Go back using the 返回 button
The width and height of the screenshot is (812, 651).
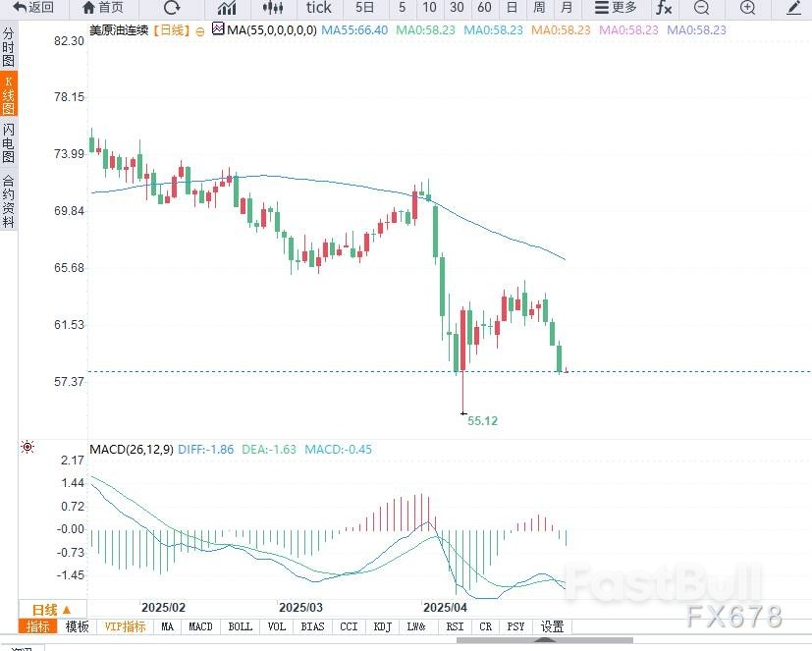point(34,8)
